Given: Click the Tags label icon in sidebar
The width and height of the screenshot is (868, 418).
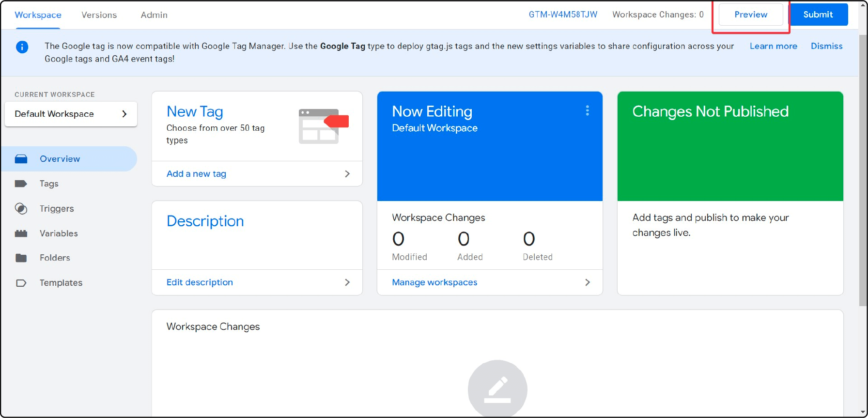Looking at the screenshot, I should pyautogui.click(x=21, y=184).
